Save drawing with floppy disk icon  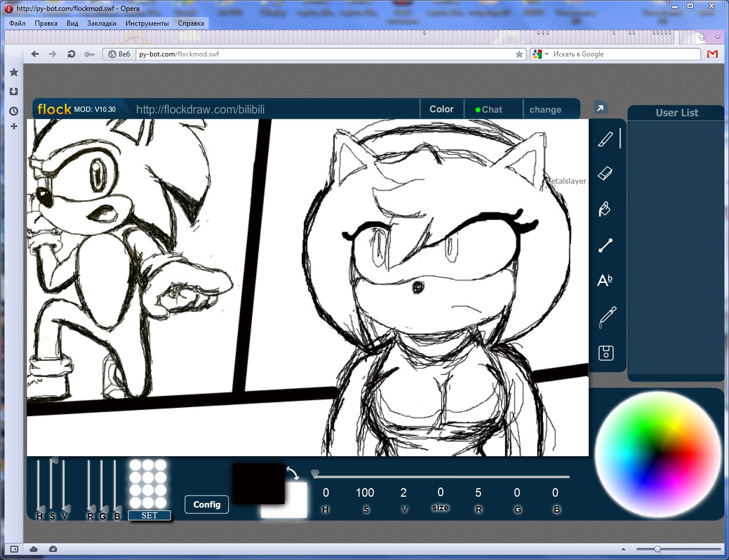coord(606,352)
